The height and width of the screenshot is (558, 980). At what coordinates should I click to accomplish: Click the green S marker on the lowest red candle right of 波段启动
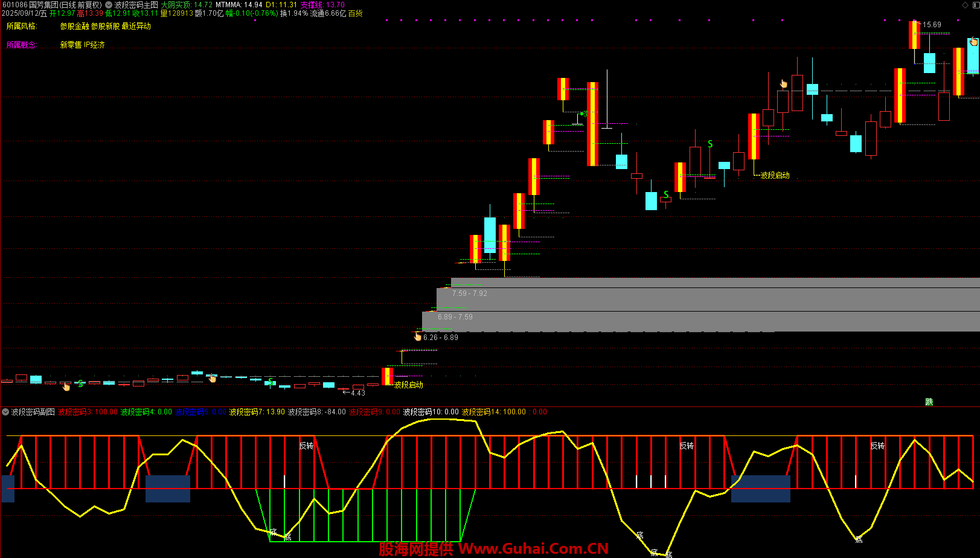click(666, 194)
